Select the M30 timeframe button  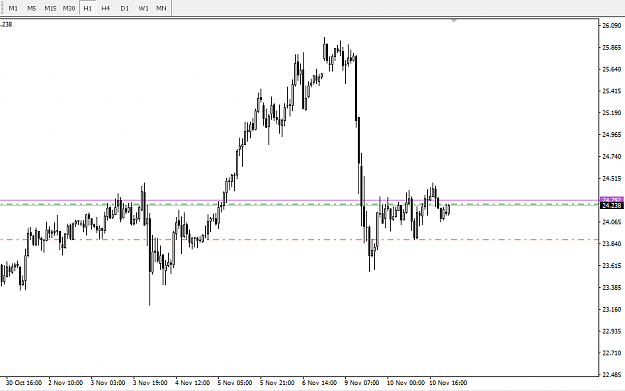(69, 8)
